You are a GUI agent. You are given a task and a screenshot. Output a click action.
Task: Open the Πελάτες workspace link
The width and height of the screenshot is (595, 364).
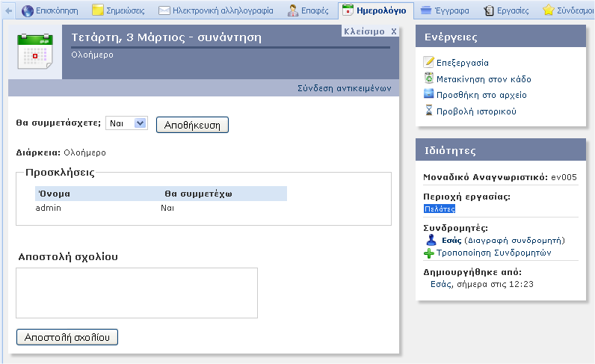(439, 209)
